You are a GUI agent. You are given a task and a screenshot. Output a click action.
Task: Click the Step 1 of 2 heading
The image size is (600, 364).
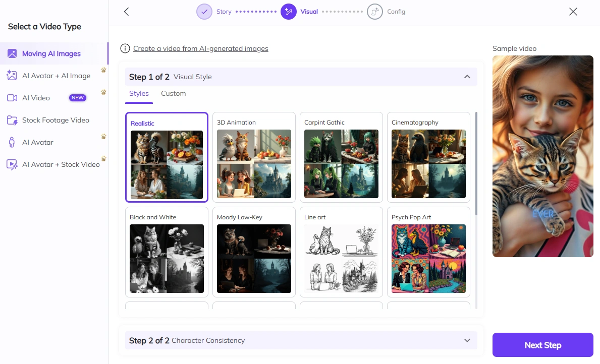click(x=149, y=77)
